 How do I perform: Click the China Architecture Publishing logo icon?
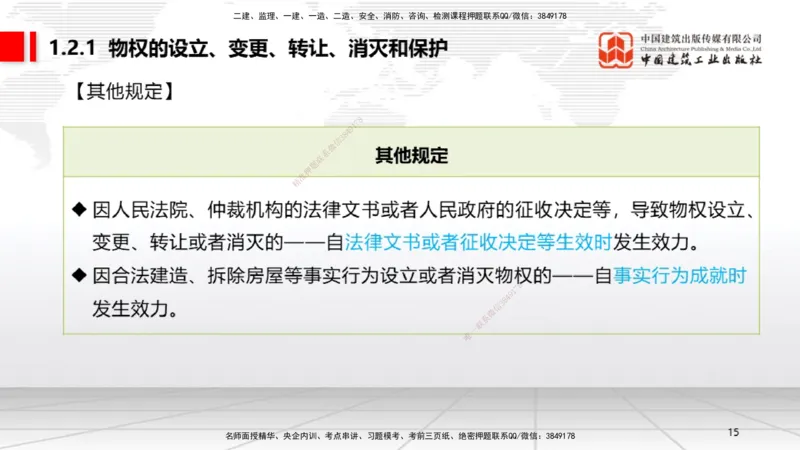click(616, 49)
